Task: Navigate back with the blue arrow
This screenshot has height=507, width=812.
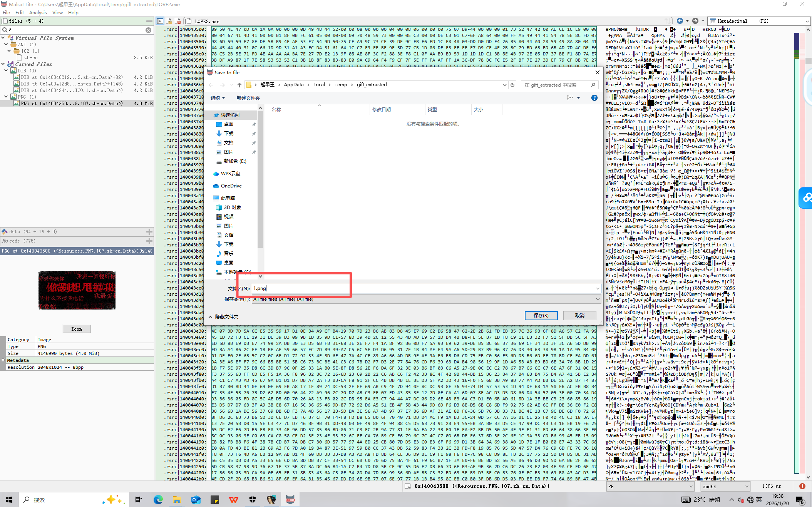Action: pos(680,21)
